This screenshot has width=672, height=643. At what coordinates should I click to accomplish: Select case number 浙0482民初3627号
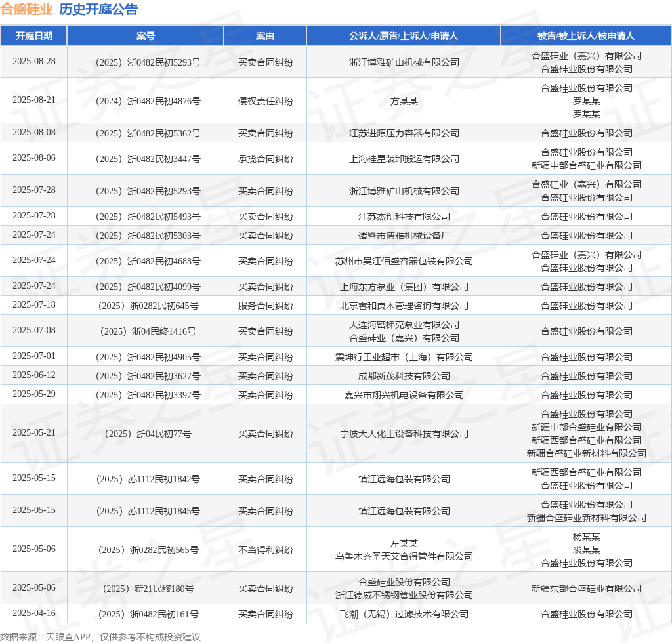(x=148, y=376)
